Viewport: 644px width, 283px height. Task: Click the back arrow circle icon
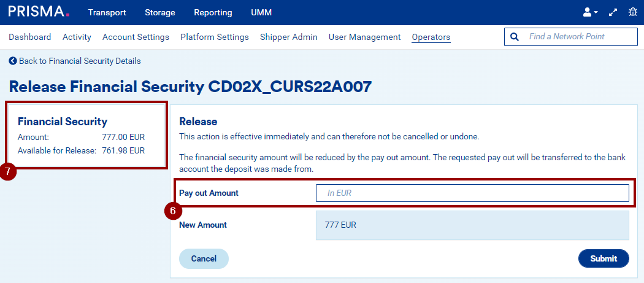(x=13, y=61)
